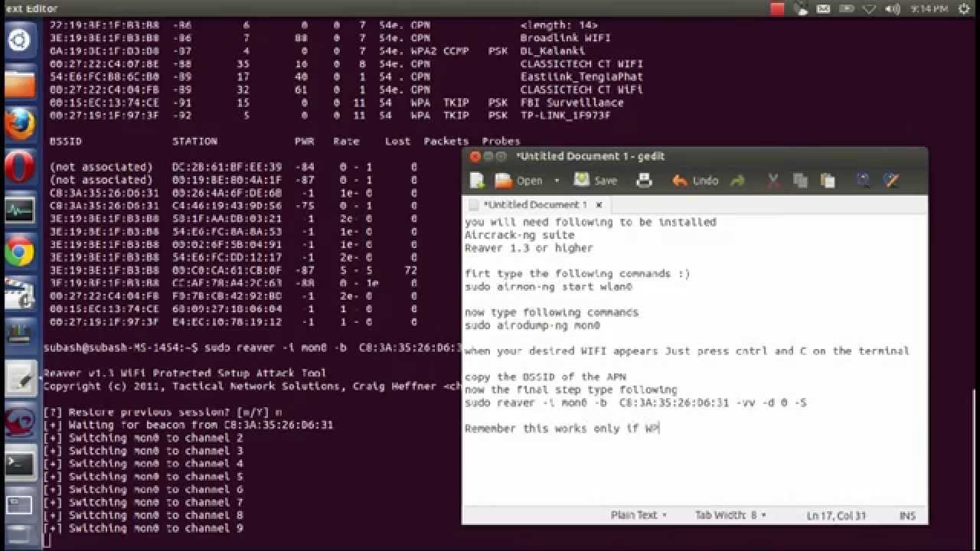Redo the last undone action
The image size is (980, 551).
click(737, 180)
